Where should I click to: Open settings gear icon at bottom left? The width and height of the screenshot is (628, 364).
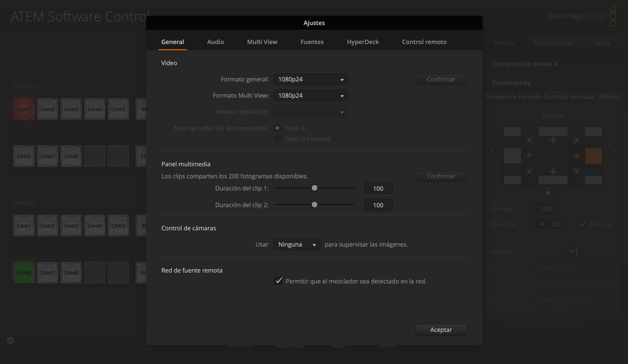tap(11, 340)
